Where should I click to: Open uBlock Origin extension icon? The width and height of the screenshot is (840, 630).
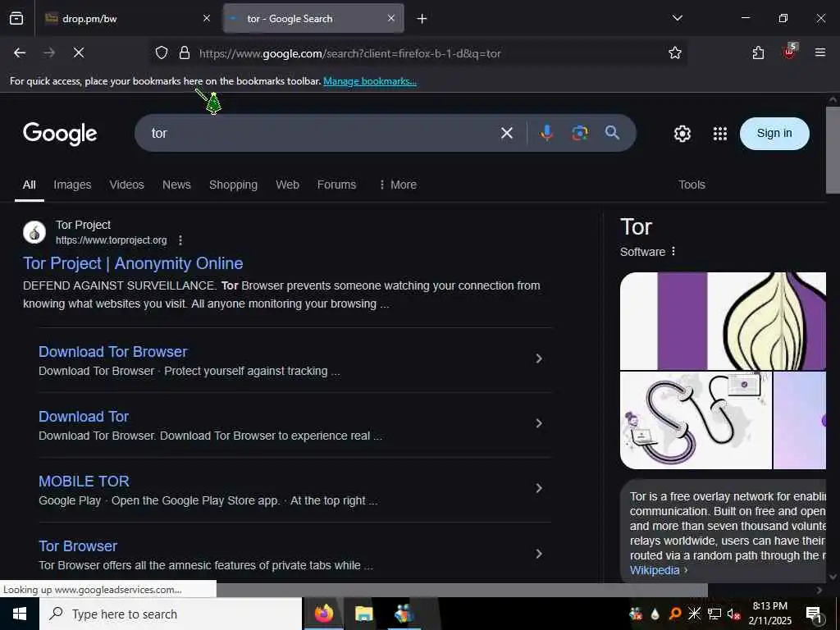[x=789, y=52]
